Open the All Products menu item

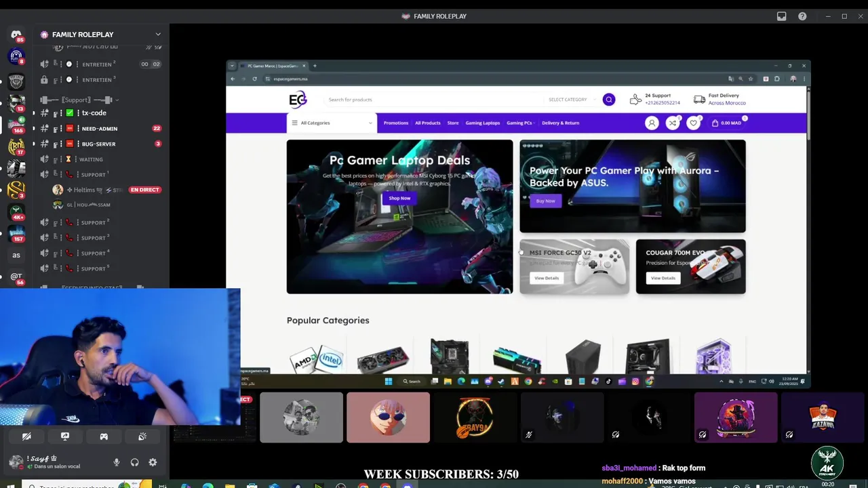[x=428, y=123]
